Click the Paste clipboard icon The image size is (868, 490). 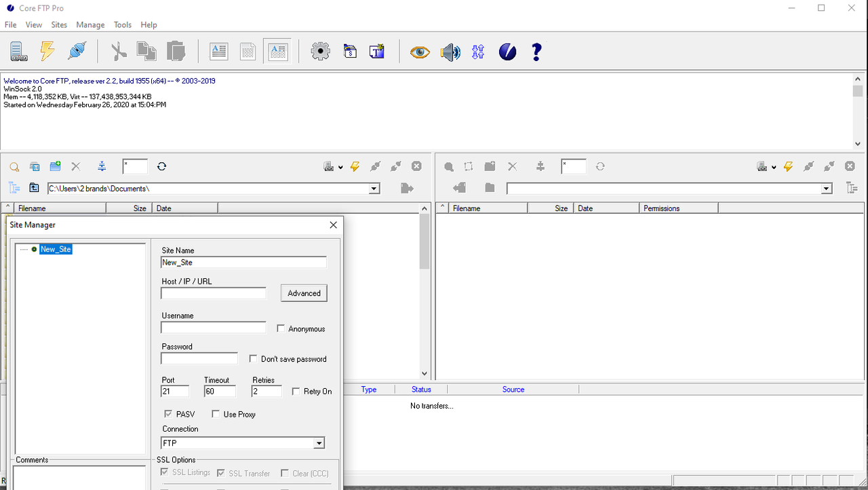[x=176, y=52]
